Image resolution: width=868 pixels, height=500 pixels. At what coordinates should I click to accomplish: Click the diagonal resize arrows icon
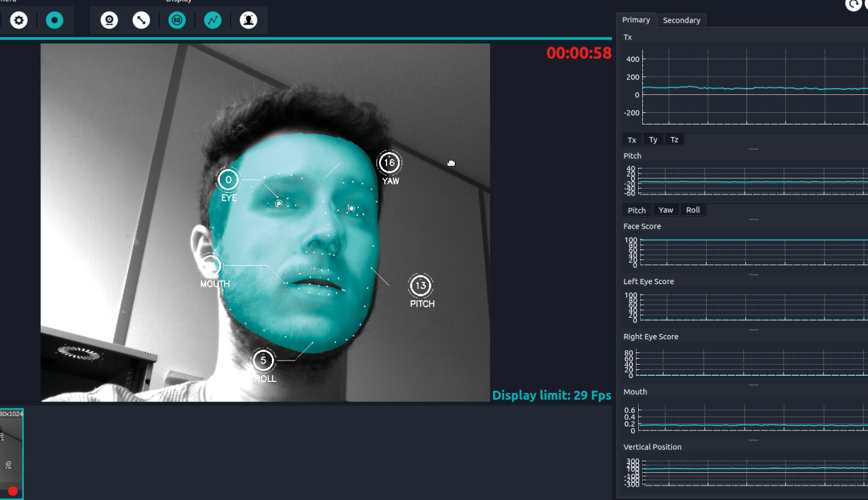141,20
